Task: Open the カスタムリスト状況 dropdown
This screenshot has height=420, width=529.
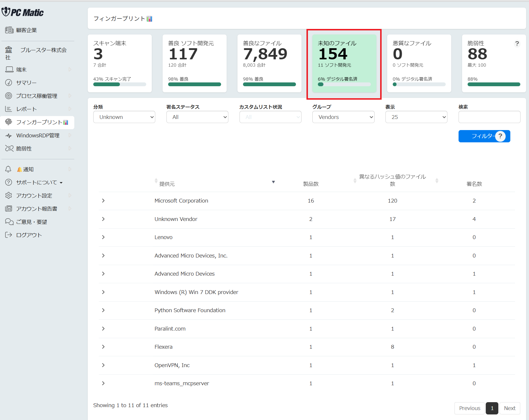Action: coord(270,117)
